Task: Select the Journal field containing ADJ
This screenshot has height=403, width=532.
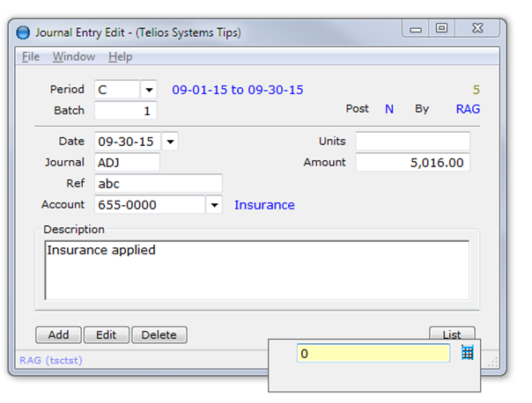Action: pyautogui.click(x=127, y=163)
